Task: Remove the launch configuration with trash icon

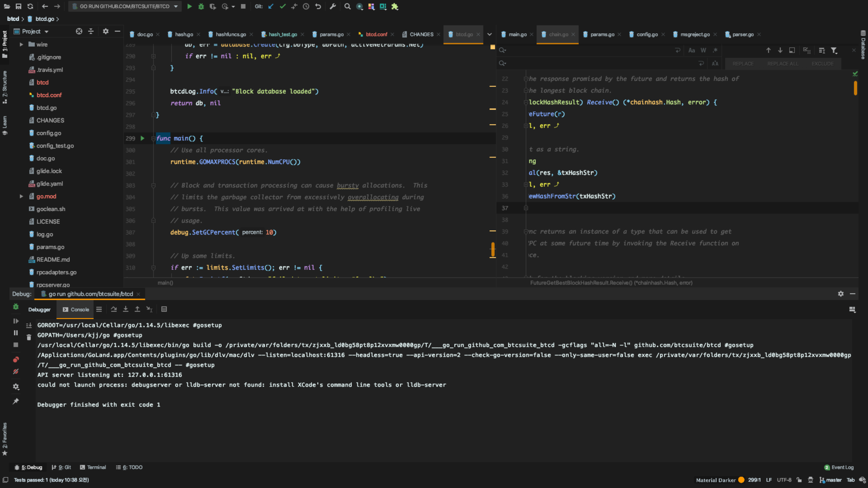Action: tap(29, 337)
